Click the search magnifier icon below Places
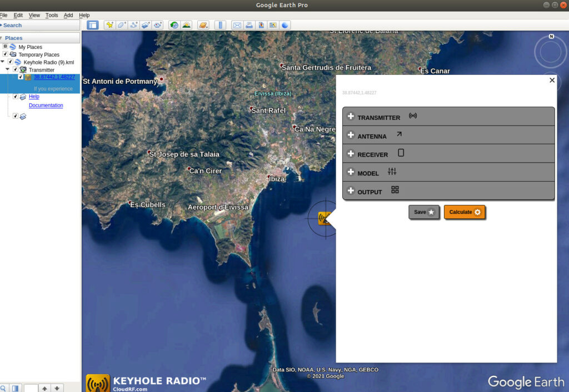569x392 pixels. pos(3,388)
